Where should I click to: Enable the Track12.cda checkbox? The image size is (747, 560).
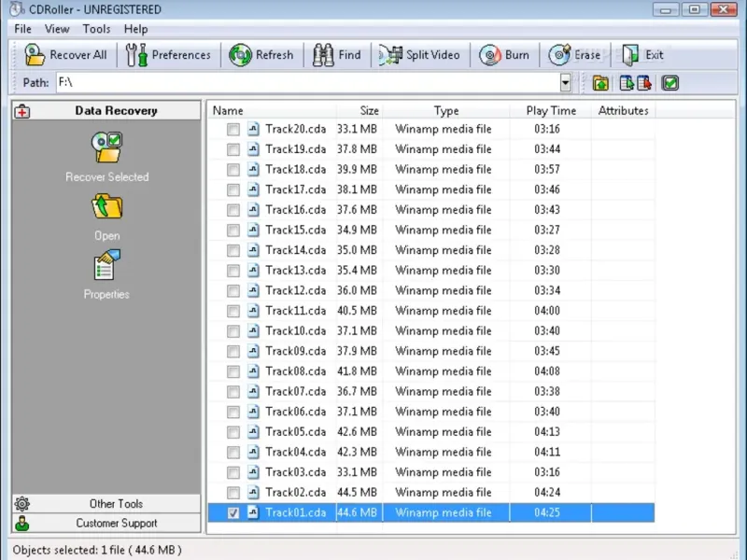[x=233, y=290]
